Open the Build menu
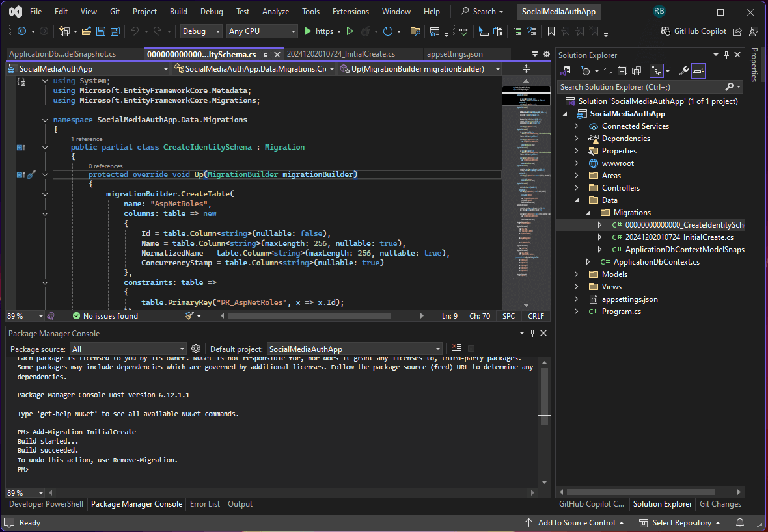This screenshot has height=532, width=768. (x=178, y=12)
